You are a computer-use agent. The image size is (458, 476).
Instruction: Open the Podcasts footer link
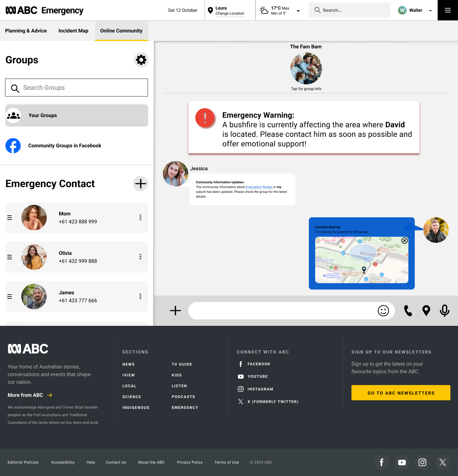coord(183,397)
